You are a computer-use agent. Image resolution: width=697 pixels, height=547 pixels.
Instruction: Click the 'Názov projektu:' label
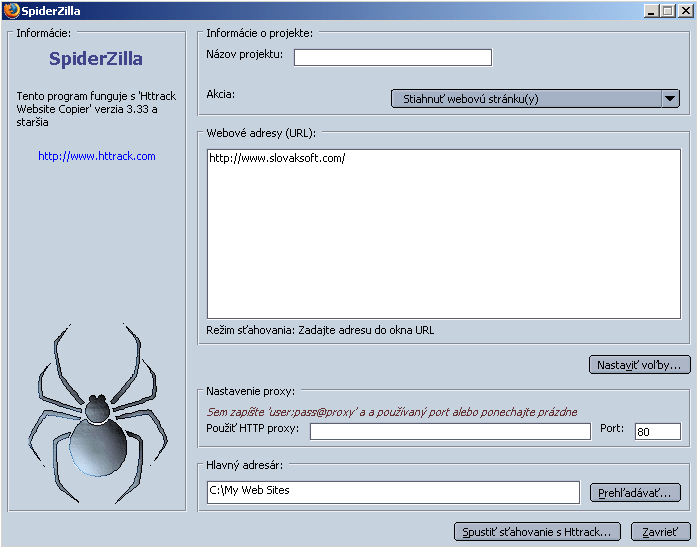pos(244,54)
